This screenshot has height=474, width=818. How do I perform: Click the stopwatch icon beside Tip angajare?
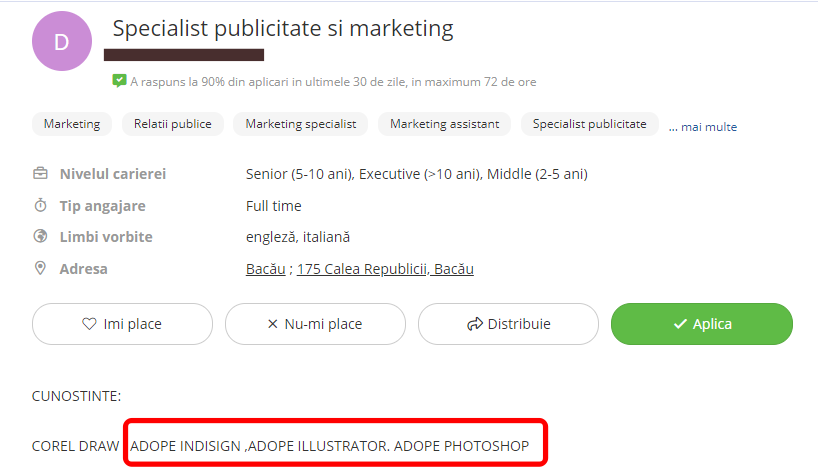[x=41, y=206]
